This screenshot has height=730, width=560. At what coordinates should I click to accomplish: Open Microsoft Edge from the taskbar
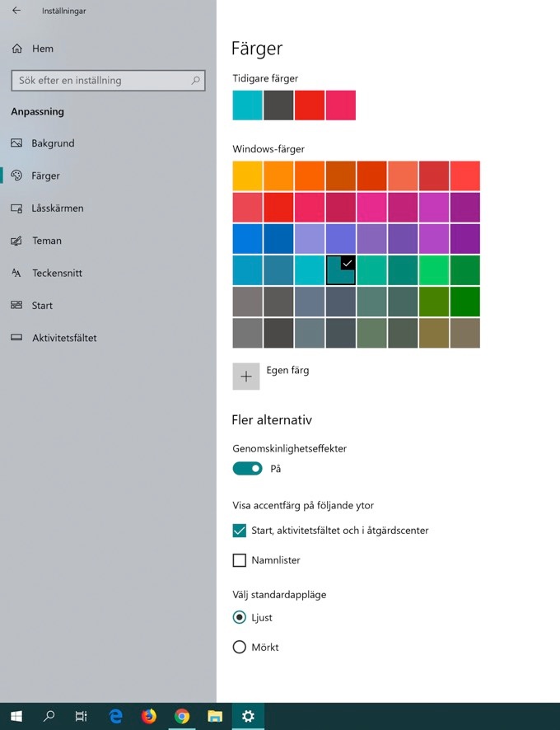tap(115, 716)
